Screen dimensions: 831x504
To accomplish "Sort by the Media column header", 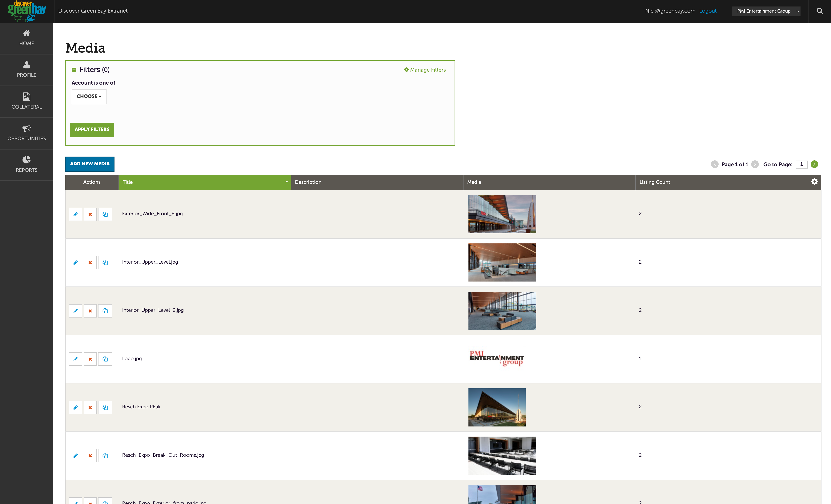I will (x=549, y=182).
